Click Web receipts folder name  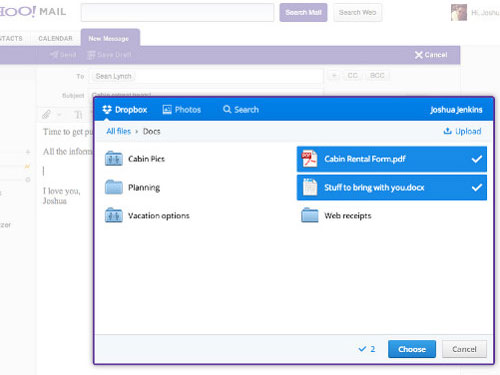coord(348,216)
